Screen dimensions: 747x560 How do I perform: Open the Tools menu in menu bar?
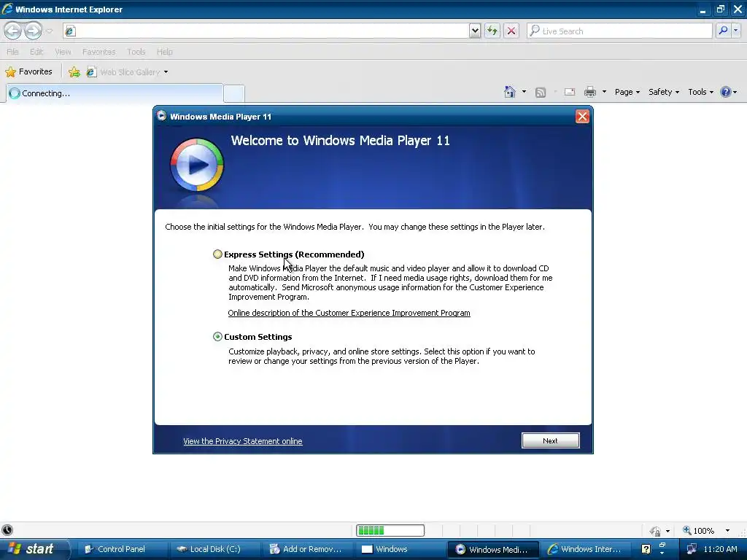(x=136, y=52)
